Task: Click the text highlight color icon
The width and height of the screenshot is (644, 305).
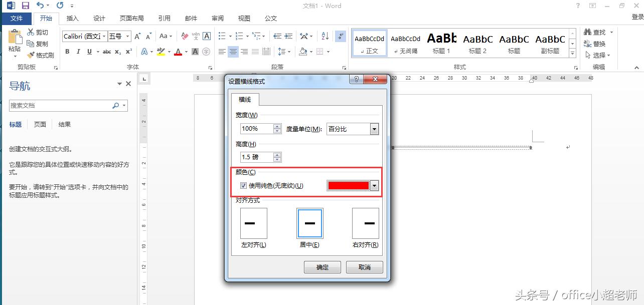Action: tap(162, 52)
